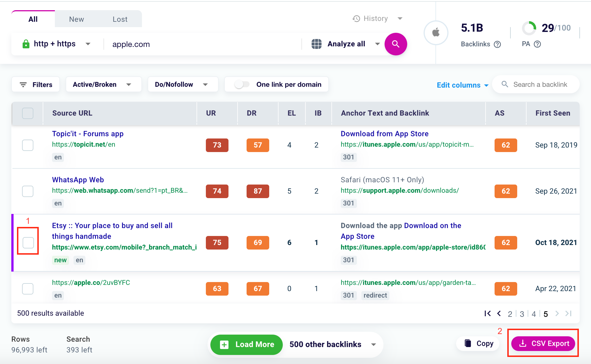The height and width of the screenshot is (364, 591).
Task: Click the Apple logo favicon circle
Action: (436, 32)
